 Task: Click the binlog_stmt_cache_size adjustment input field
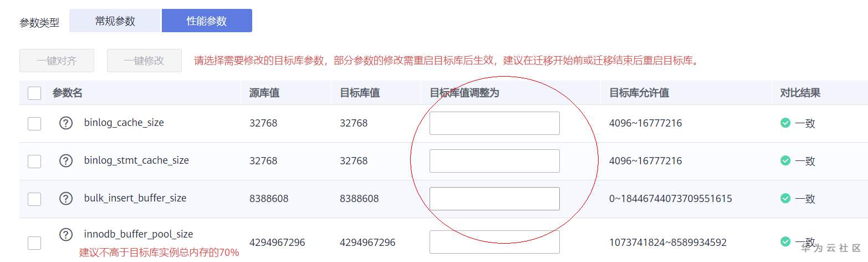point(494,161)
